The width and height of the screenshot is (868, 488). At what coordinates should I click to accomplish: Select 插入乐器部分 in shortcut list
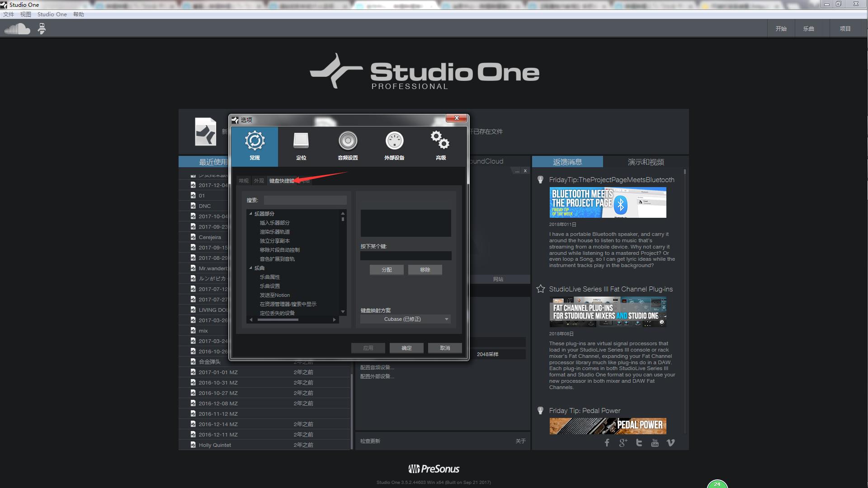(x=274, y=223)
